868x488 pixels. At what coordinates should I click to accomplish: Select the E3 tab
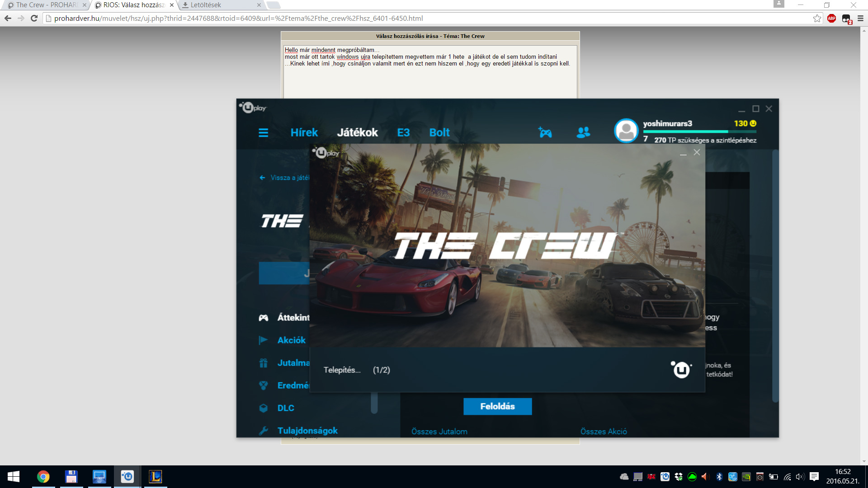coord(403,132)
